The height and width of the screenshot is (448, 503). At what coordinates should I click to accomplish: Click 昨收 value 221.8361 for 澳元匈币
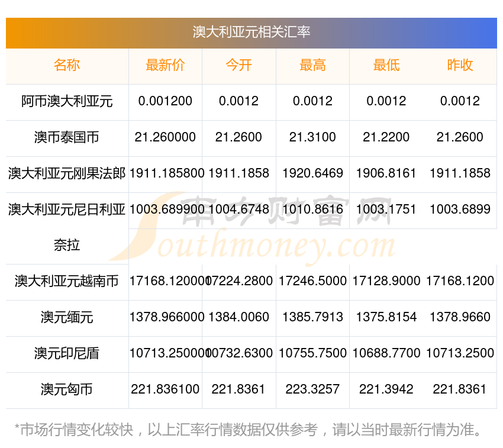tap(460, 389)
